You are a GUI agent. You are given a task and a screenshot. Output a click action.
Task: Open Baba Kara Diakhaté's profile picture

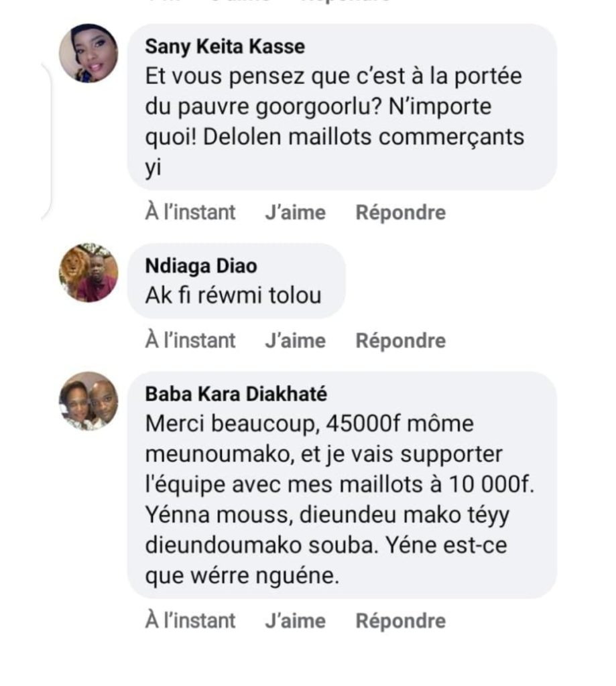(88, 401)
